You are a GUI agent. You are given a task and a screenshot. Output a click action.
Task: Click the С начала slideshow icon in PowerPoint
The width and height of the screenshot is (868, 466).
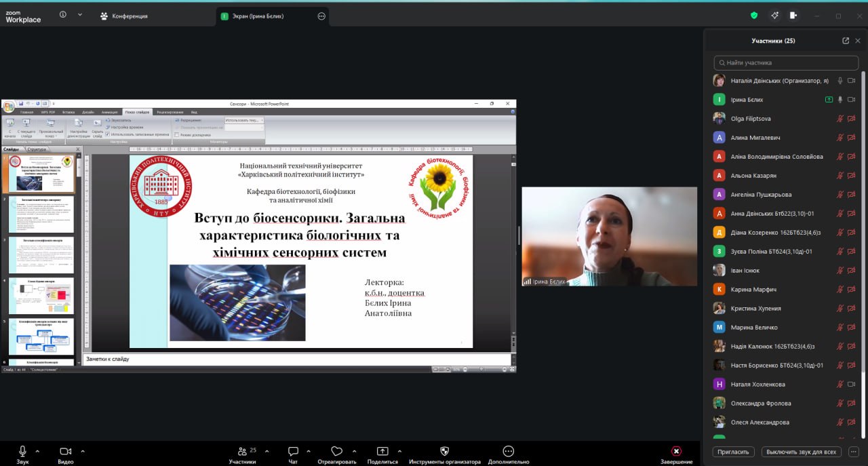click(x=9, y=124)
